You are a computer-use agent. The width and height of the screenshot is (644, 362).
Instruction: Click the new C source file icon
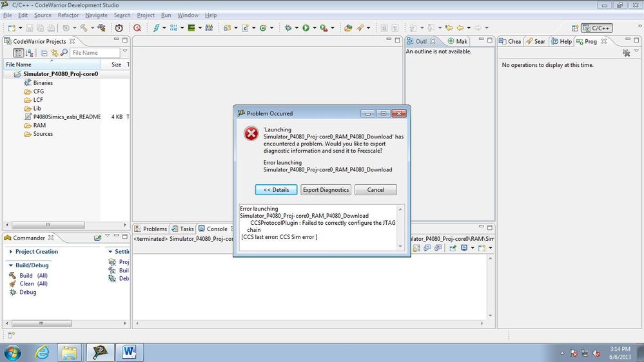click(245, 28)
